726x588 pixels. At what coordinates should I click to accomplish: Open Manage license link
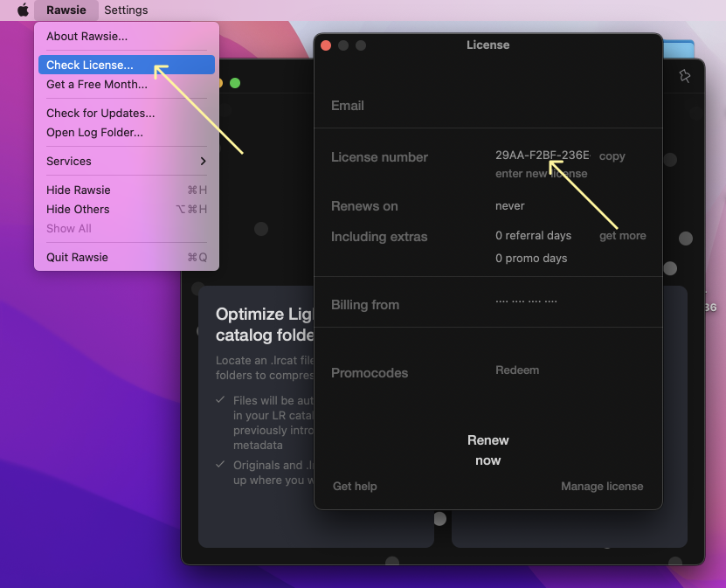click(x=602, y=486)
